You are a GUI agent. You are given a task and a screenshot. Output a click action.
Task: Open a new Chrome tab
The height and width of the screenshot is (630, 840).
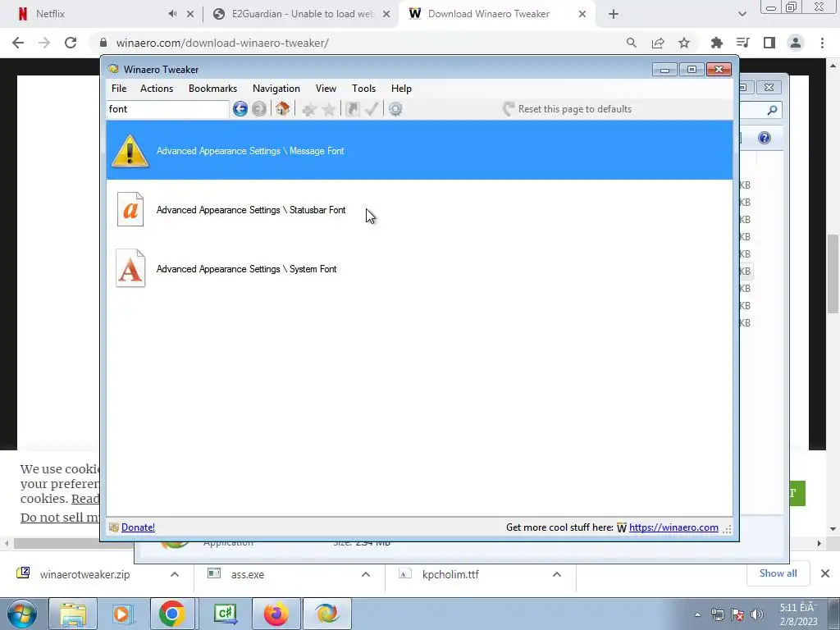pyautogui.click(x=614, y=14)
